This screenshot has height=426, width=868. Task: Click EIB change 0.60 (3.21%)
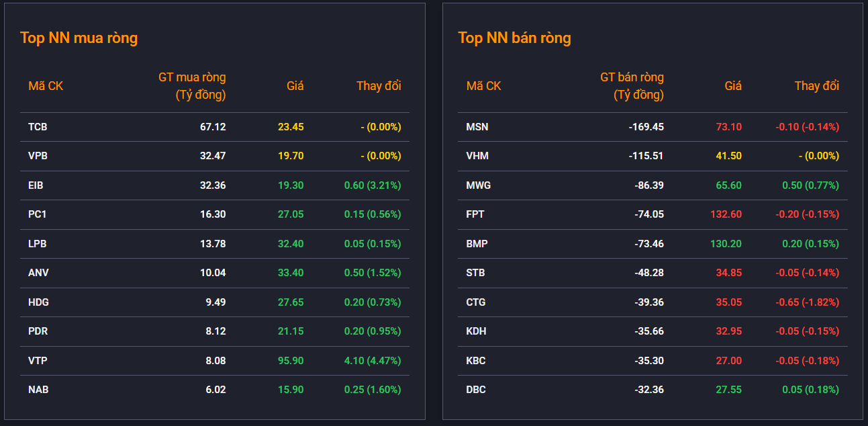coord(373,185)
